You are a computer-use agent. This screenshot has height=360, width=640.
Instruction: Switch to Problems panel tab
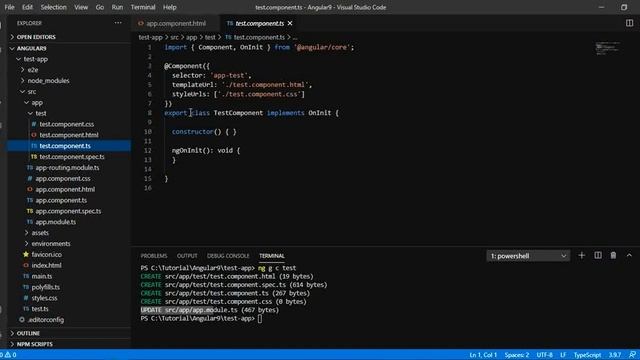pyautogui.click(x=154, y=256)
